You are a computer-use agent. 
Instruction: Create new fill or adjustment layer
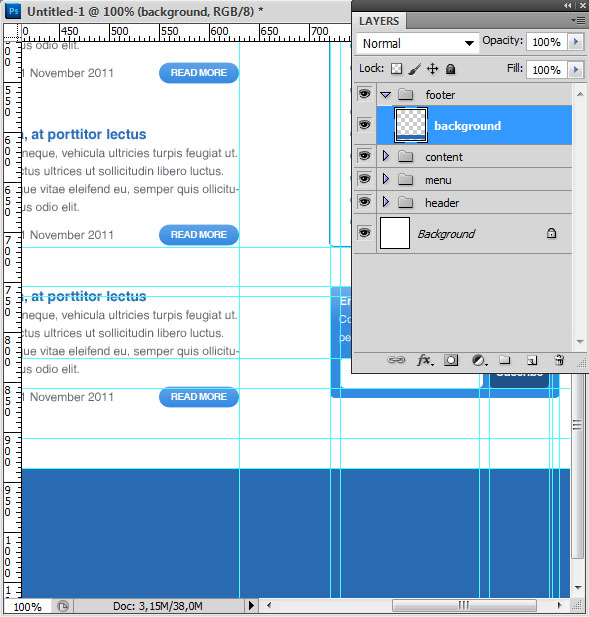point(479,360)
